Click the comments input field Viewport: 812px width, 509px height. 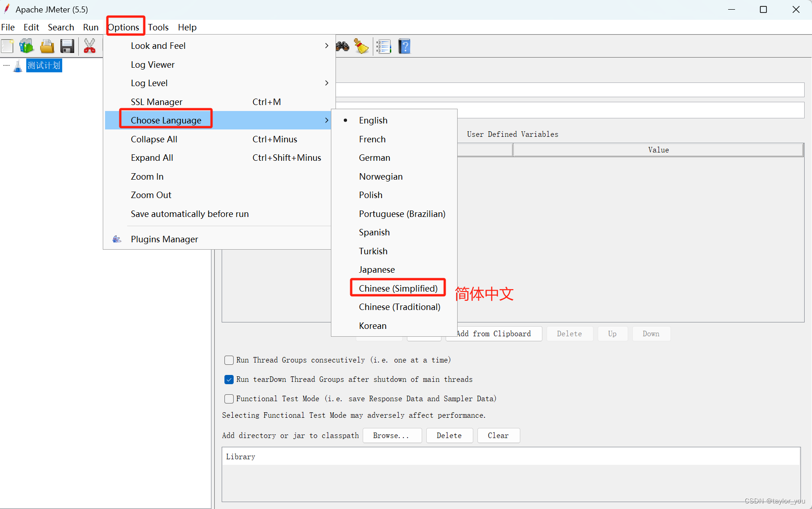(x=570, y=110)
